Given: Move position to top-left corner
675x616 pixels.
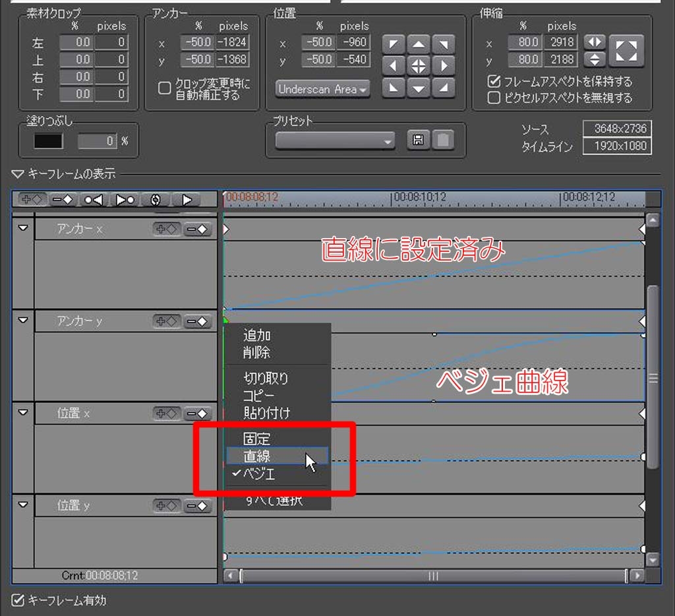Looking at the screenshot, I should (394, 44).
